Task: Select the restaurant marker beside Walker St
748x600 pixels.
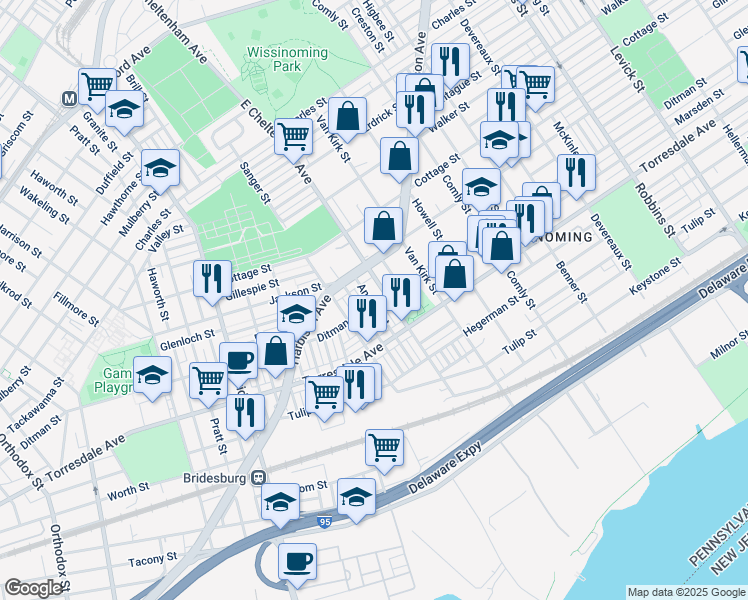Action: tap(416, 110)
